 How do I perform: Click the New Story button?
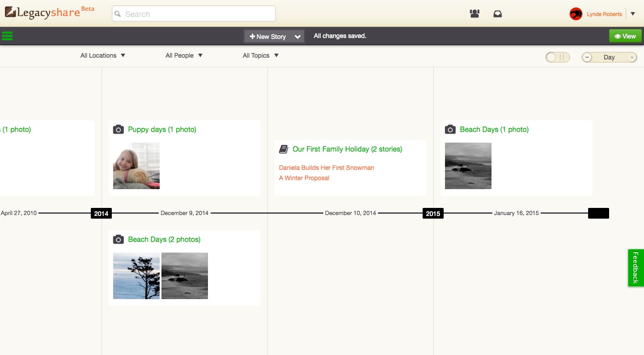pos(267,37)
